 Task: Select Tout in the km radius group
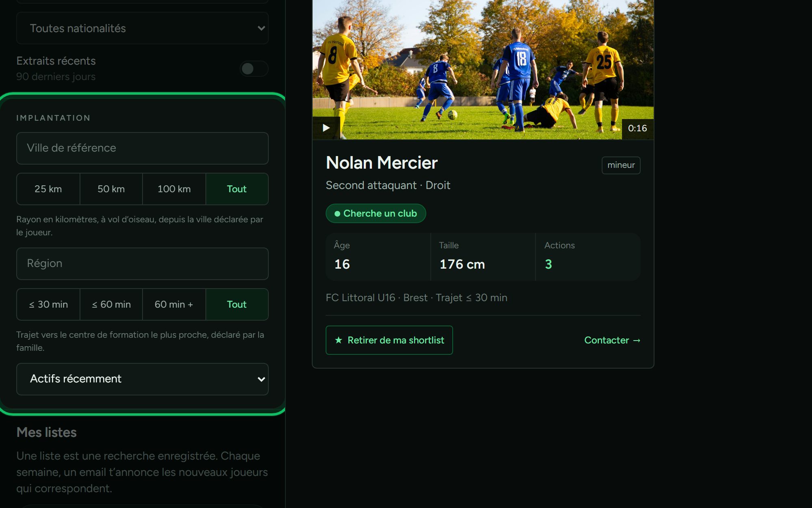pyautogui.click(x=237, y=189)
